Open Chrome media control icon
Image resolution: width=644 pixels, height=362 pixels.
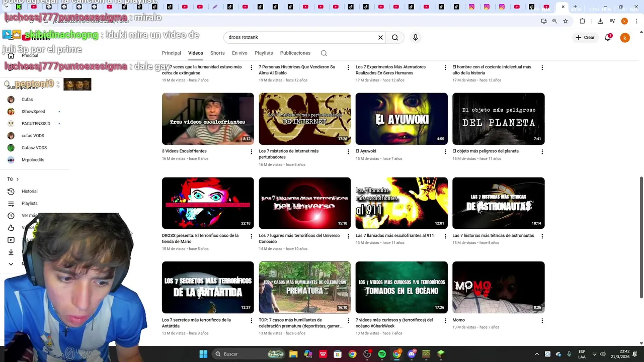point(612,21)
